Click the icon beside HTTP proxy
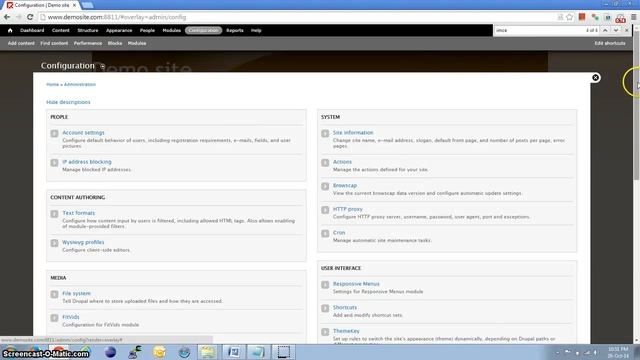 pos(325,210)
